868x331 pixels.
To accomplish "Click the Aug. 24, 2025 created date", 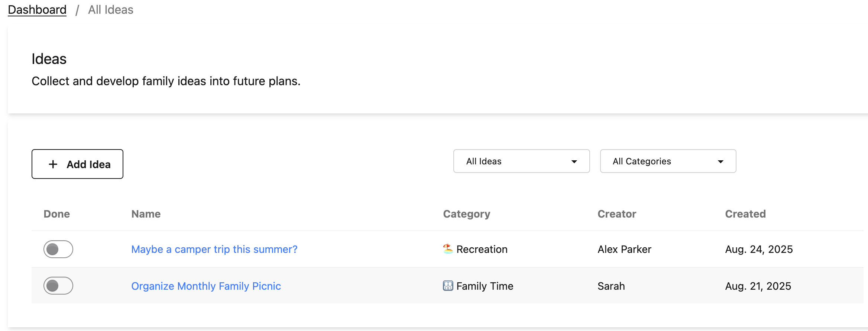I will 759,249.
